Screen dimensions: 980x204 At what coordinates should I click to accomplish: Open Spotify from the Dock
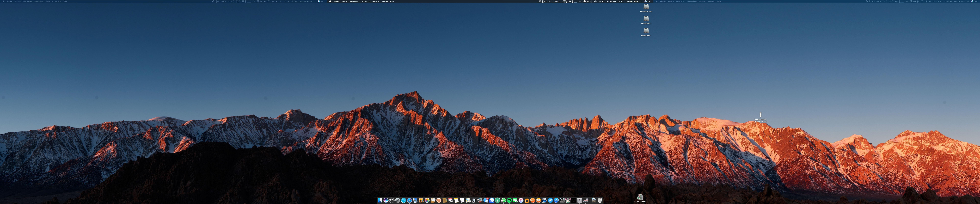tap(509, 200)
